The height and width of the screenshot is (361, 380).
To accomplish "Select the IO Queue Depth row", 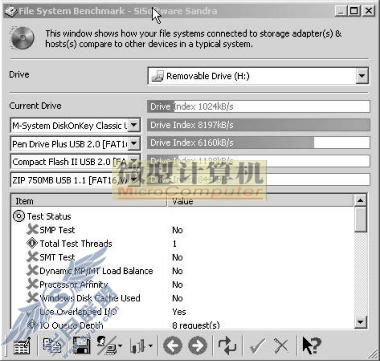I will [183, 325].
